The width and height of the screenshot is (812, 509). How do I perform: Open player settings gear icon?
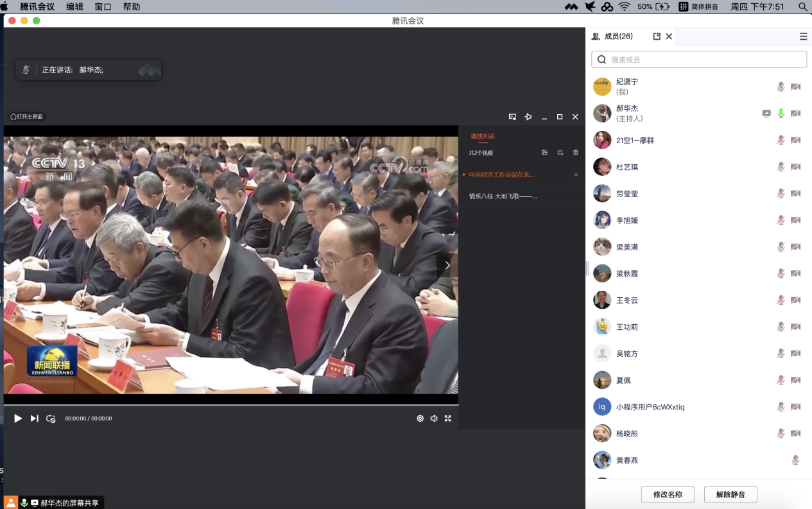coord(420,418)
